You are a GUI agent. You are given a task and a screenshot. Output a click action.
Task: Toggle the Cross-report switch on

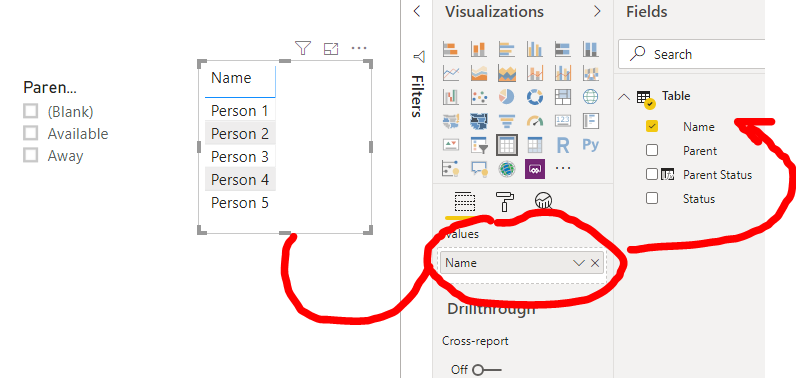click(x=486, y=370)
